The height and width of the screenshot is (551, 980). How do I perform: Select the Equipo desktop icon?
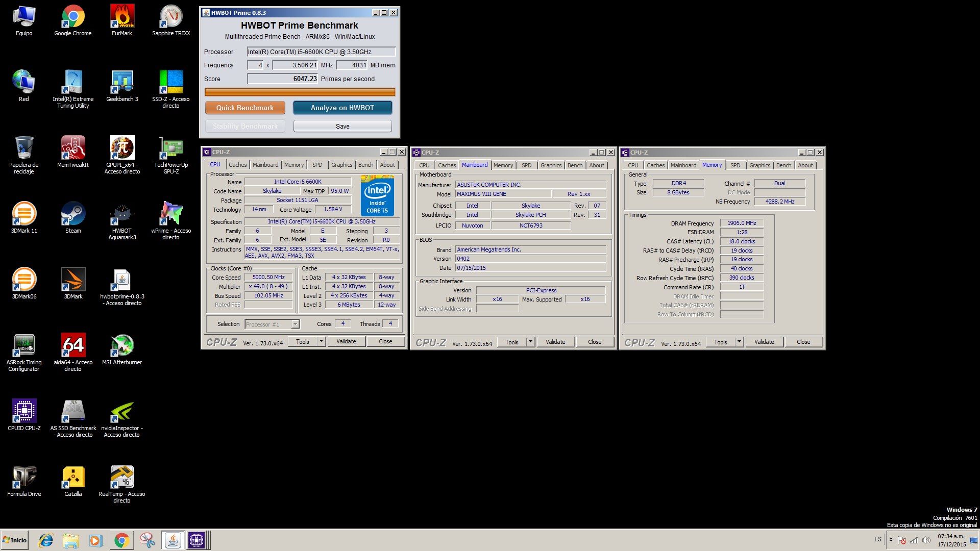click(24, 21)
